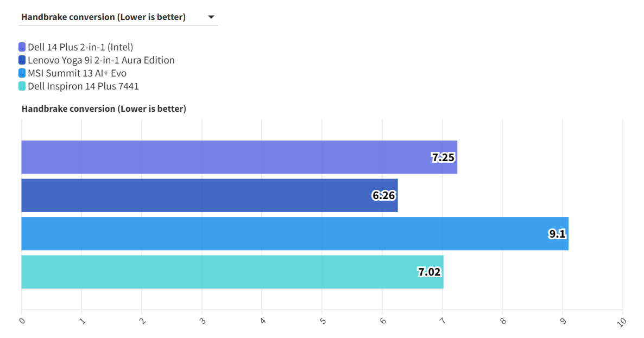Viewport: 644px width, 338px height.
Task: Toggle Dell Inspiron 14 Plus 7441 legend
Action: (83, 86)
